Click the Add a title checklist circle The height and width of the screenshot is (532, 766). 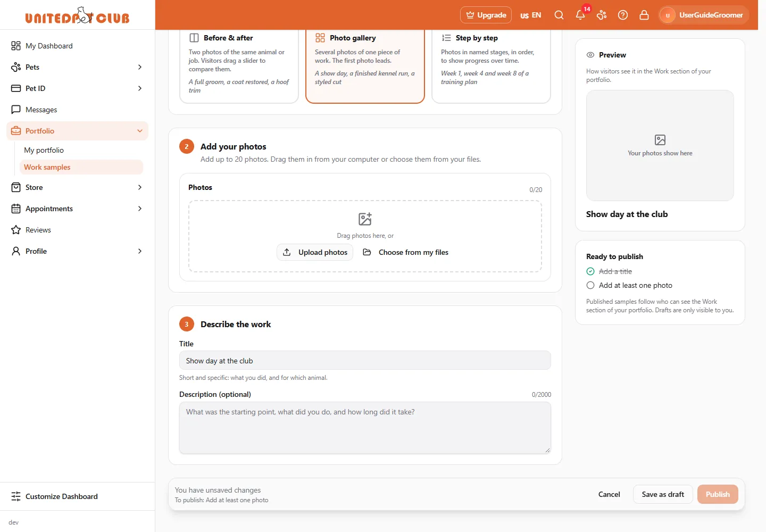click(x=590, y=271)
